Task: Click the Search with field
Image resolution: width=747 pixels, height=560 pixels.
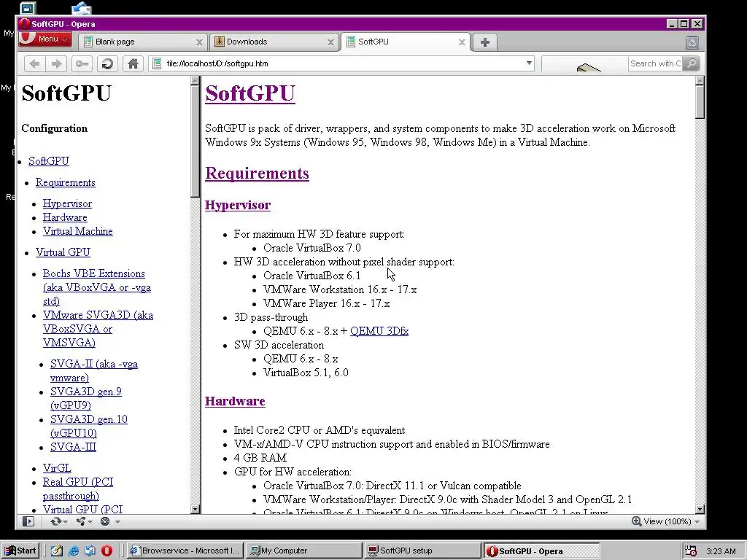Action: (655, 63)
